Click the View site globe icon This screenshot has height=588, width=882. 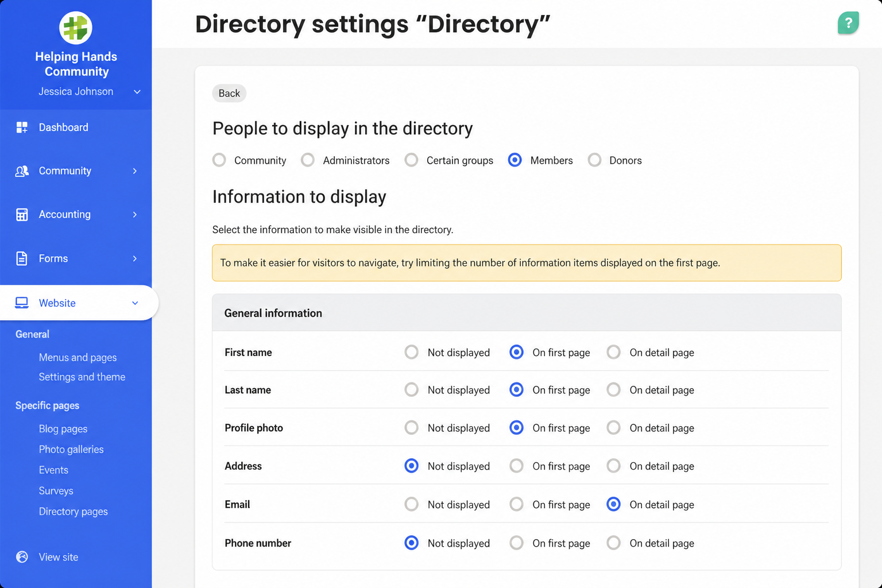pos(22,557)
